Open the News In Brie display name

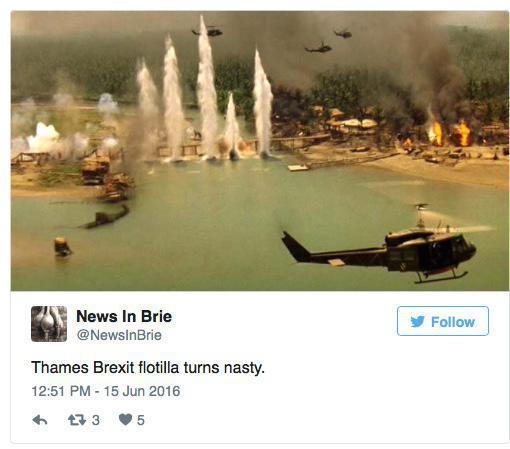point(124,316)
